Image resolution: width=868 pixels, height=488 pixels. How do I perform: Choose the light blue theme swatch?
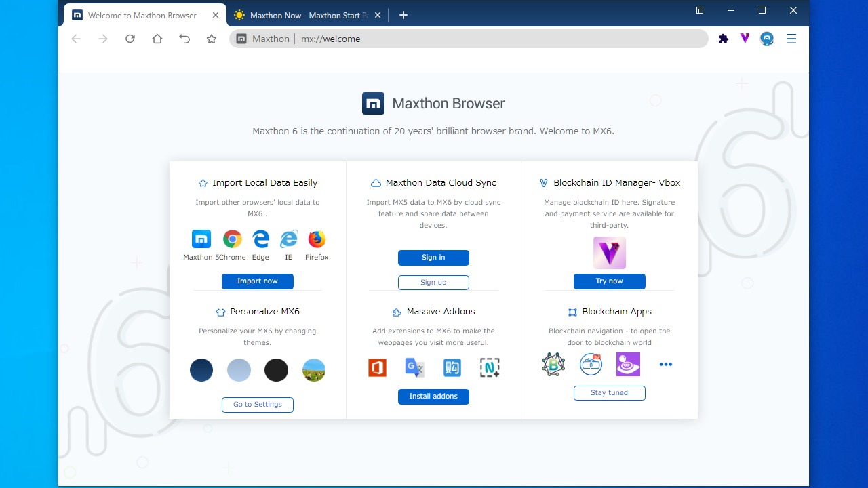coord(239,370)
